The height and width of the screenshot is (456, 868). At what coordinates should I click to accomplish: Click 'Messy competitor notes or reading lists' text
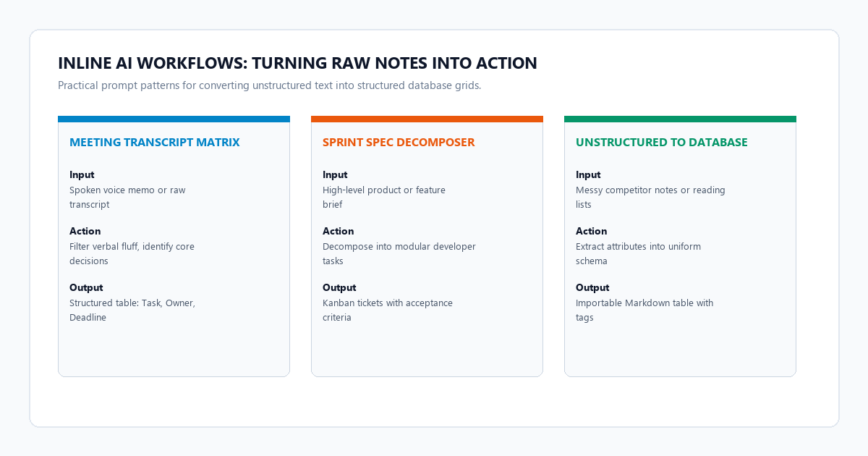(650, 197)
